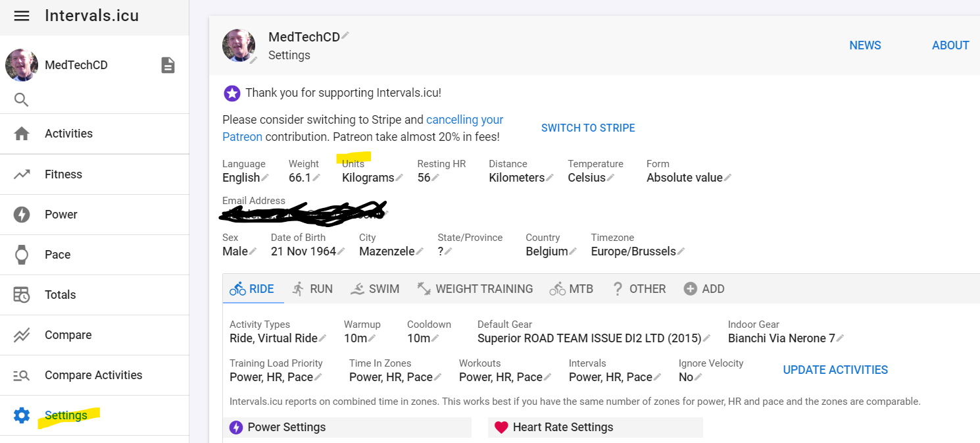Select Settings in the sidebar
The width and height of the screenshot is (980, 443).
click(x=95, y=415)
